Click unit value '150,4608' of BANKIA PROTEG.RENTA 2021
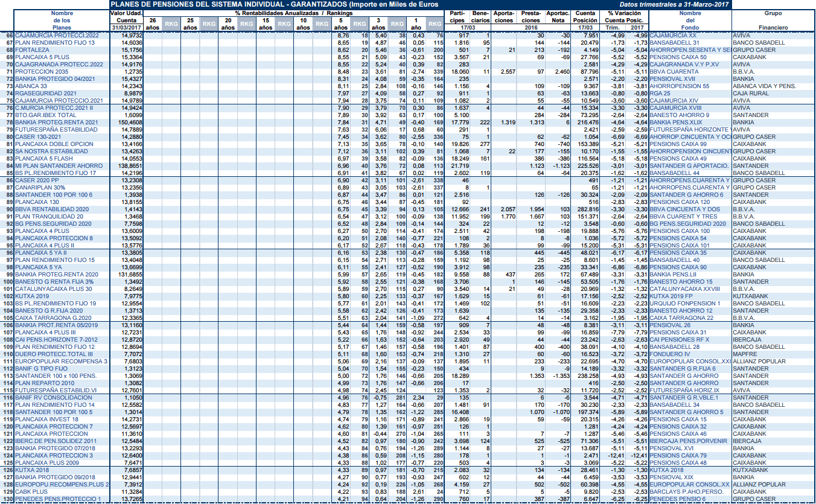816x504 pixels. (x=130, y=123)
